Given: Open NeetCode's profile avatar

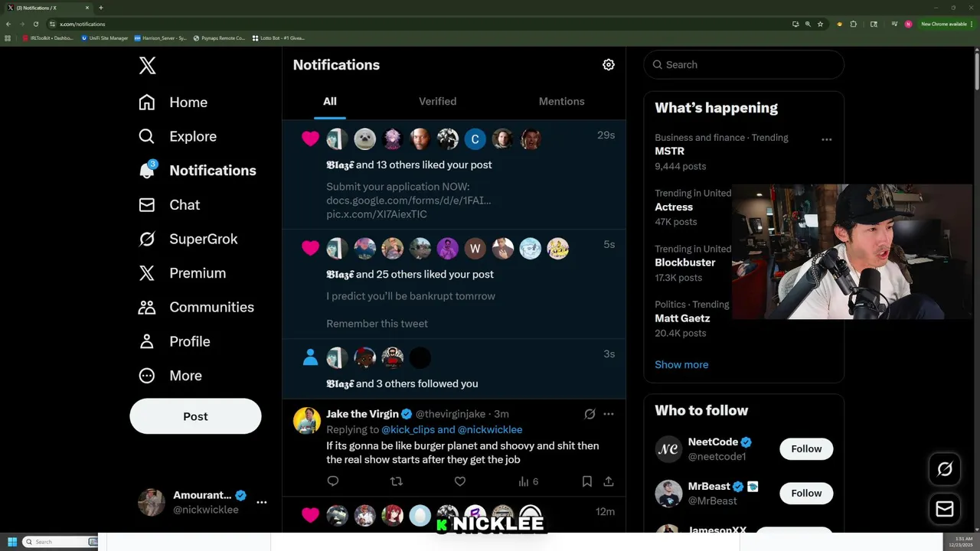Looking at the screenshot, I should 668,449.
